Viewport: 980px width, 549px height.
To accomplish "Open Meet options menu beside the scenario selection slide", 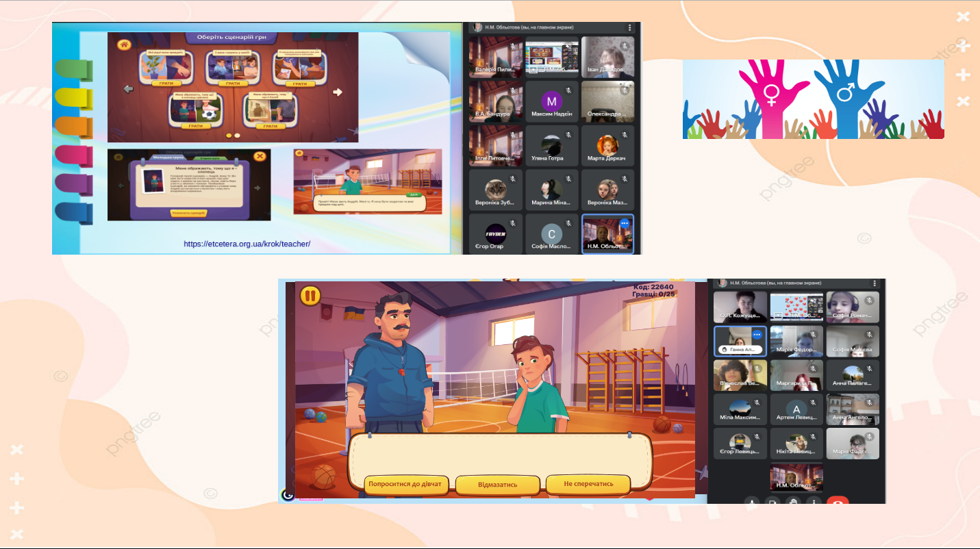I will [630, 27].
